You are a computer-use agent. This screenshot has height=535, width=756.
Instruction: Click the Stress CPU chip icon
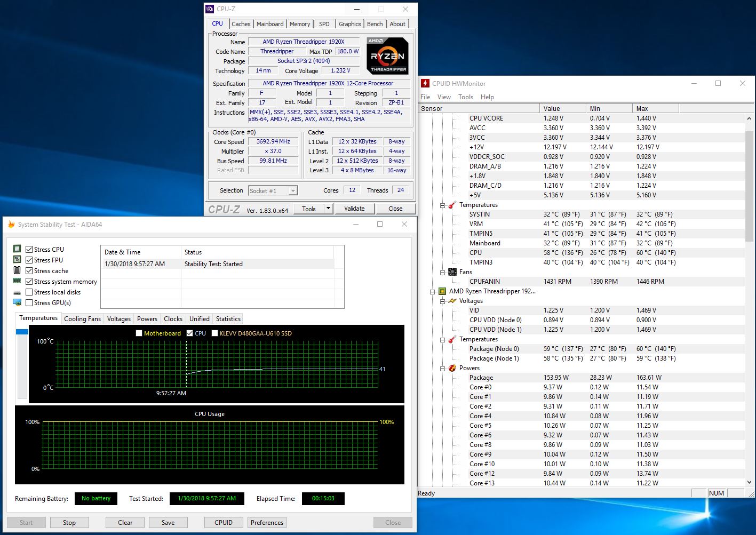[17, 249]
